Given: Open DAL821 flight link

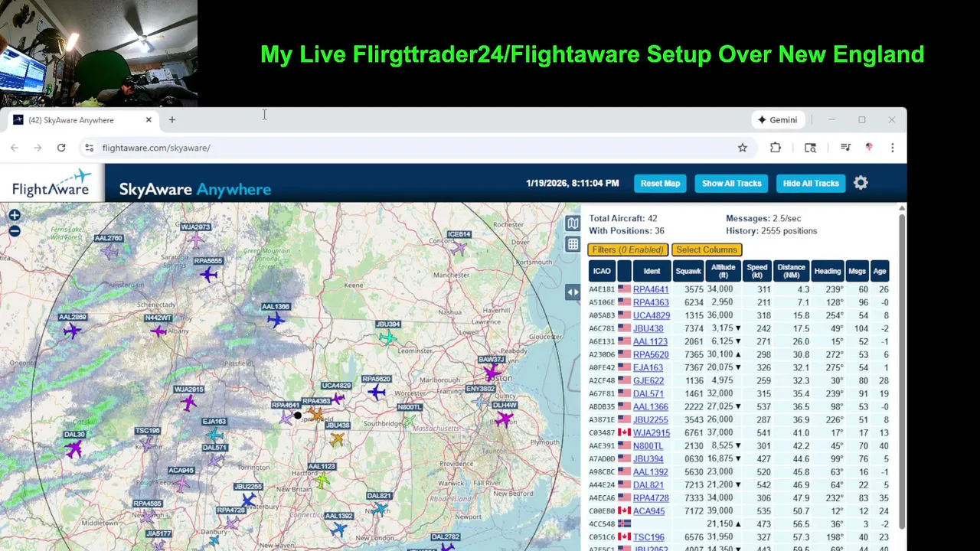Looking at the screenshot, I should (648, 484).
